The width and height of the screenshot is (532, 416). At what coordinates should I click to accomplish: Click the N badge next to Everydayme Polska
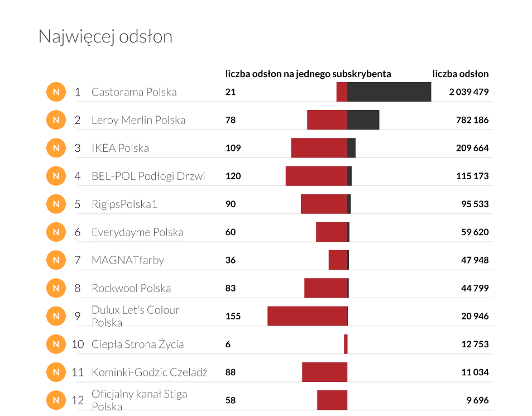click(56, 232)
